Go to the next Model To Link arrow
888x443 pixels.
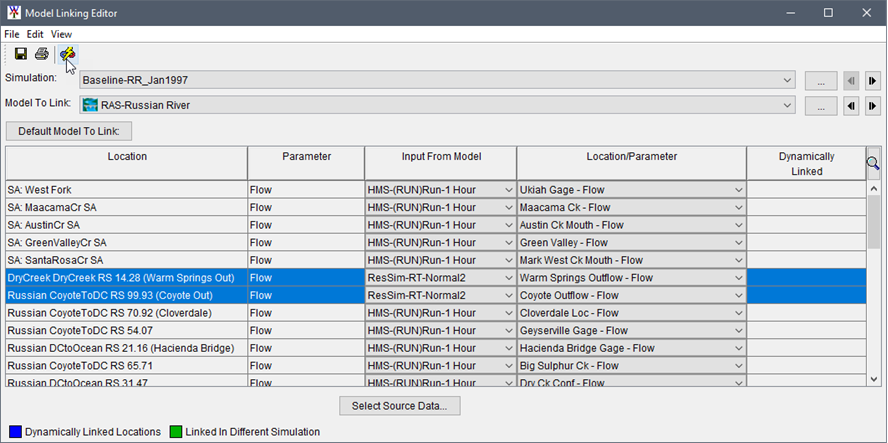click(x=873, y=105)
